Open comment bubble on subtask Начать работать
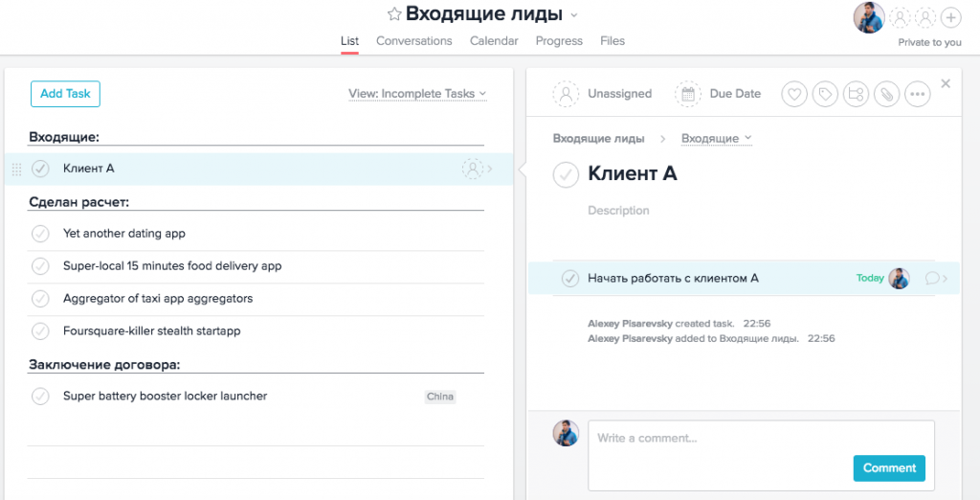 [x=932, y=279]
